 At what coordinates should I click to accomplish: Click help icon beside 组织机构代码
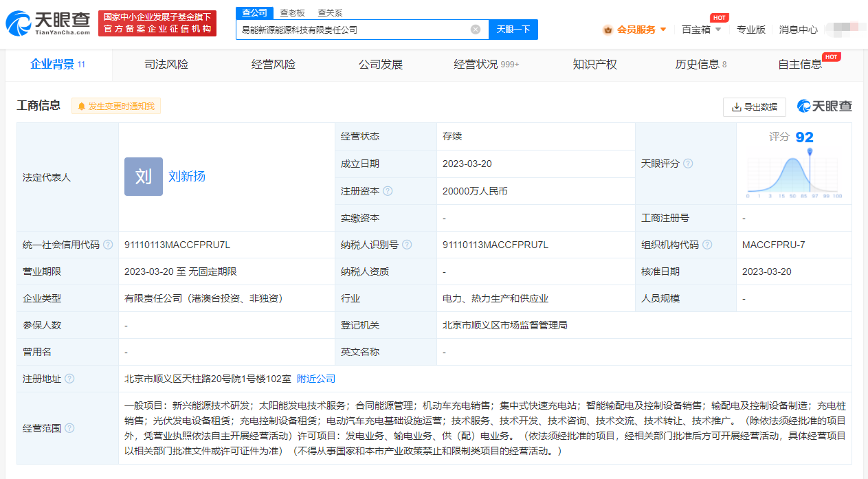coord(709,245)
